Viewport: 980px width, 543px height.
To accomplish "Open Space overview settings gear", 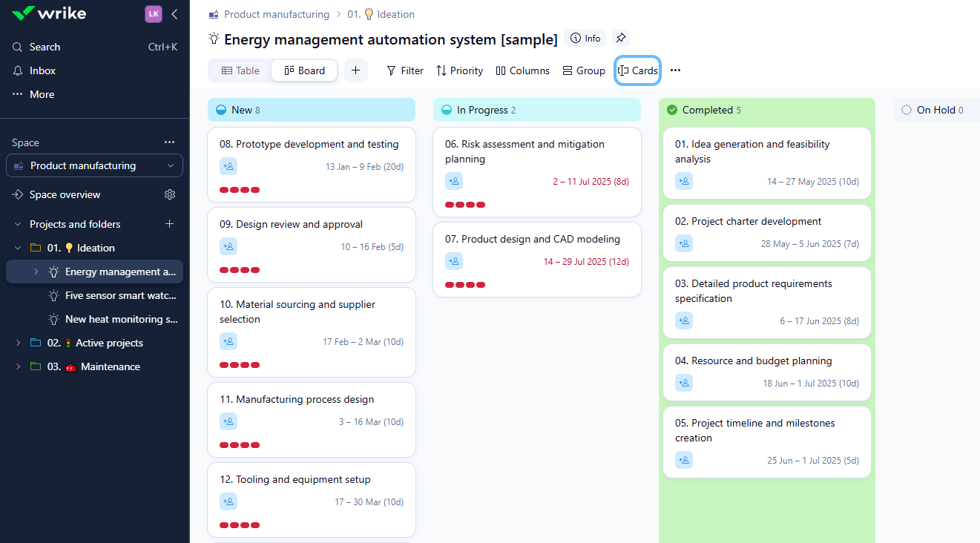I will [x=170, y=194].
